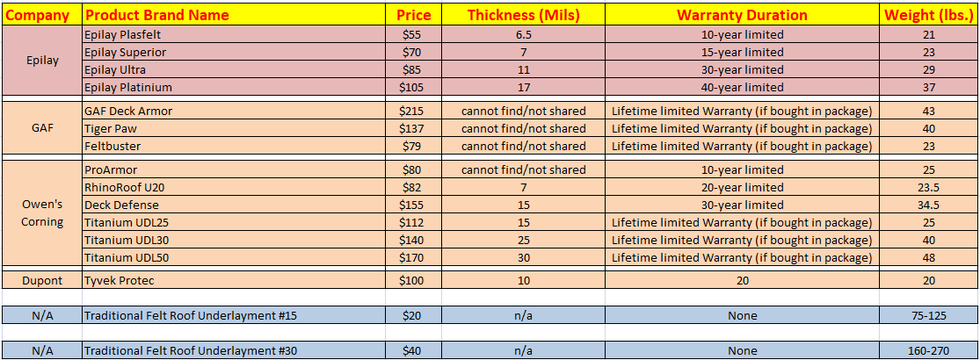Select the GAF Deck Armor cell

[x=234, y=111]
